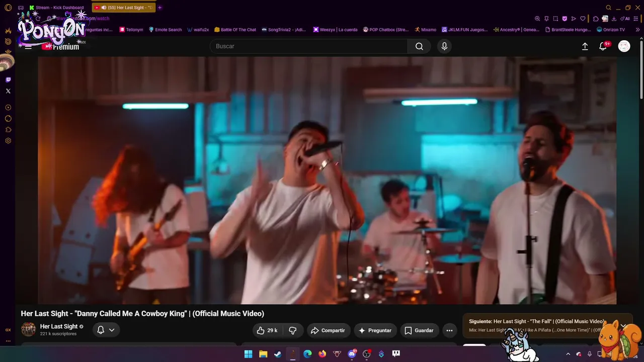Collapse the Siguiente up-next panel chevron

[x=623, y=325]
